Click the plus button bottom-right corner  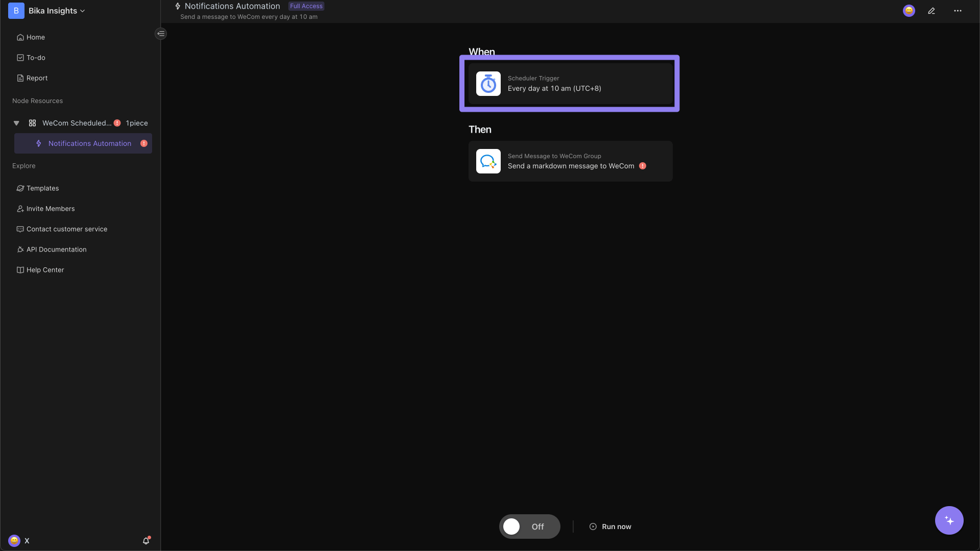pyautogui.click(x=949, y=519)
